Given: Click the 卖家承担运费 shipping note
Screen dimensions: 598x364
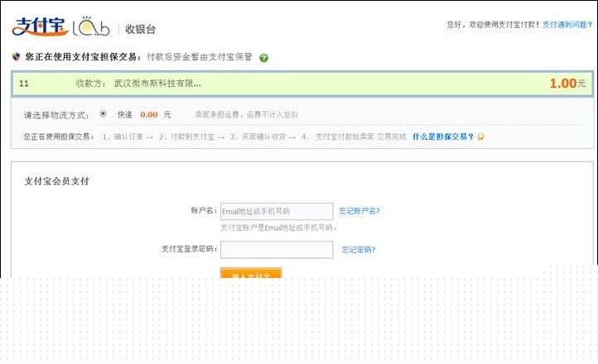Looking at the screenshot, I should (246, 114).
